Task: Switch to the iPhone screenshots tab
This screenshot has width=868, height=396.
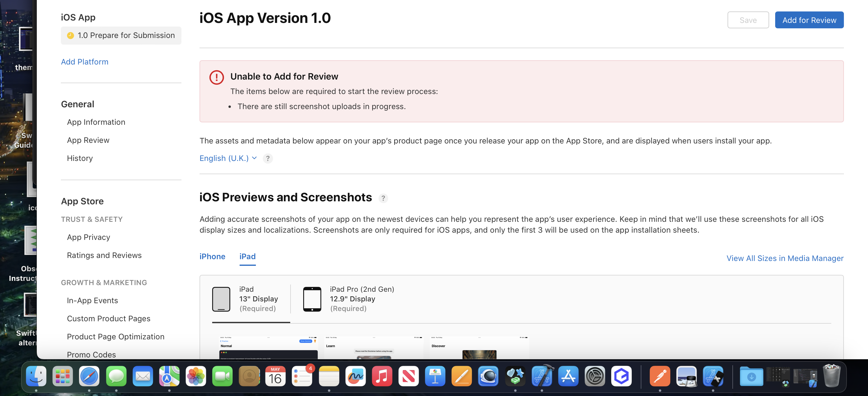Action: pos(212,256)
